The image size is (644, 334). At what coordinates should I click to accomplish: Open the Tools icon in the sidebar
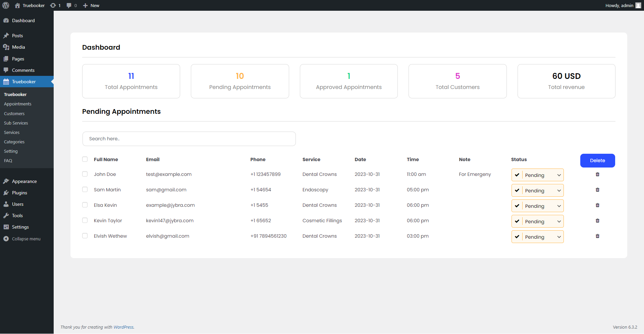6,216
